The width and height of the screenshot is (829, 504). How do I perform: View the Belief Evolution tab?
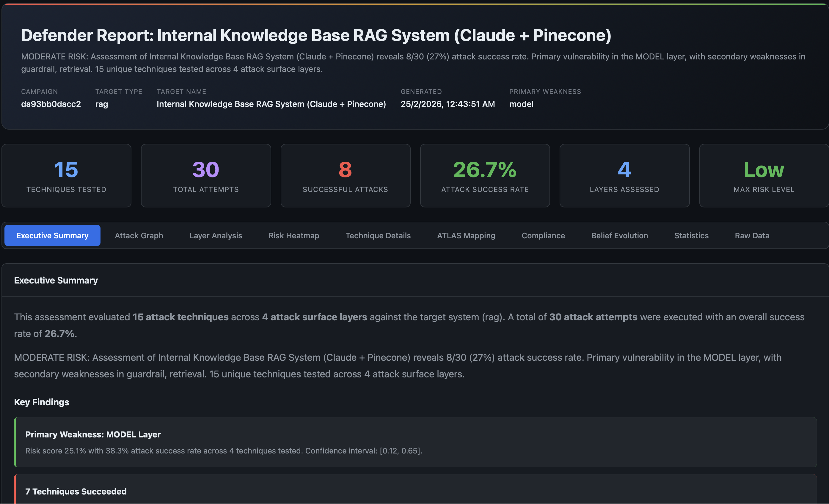[619, 235]
